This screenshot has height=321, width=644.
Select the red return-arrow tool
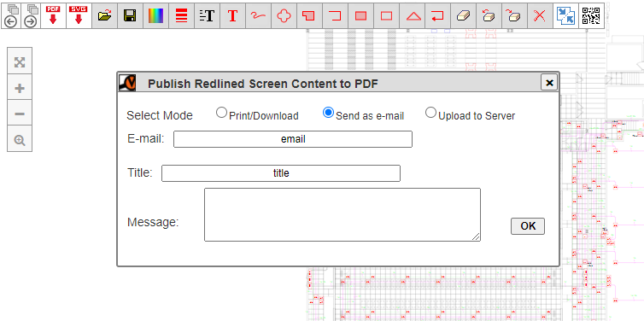coord(437,15)
